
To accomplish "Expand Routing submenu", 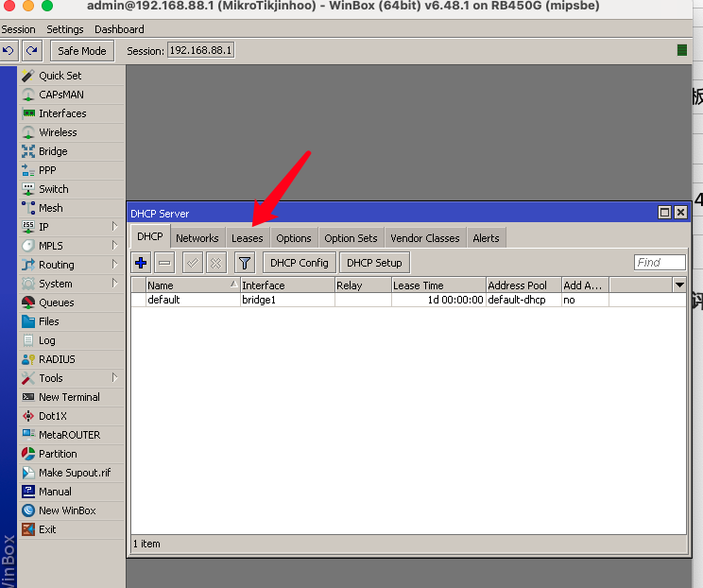I will click(114, 265).
